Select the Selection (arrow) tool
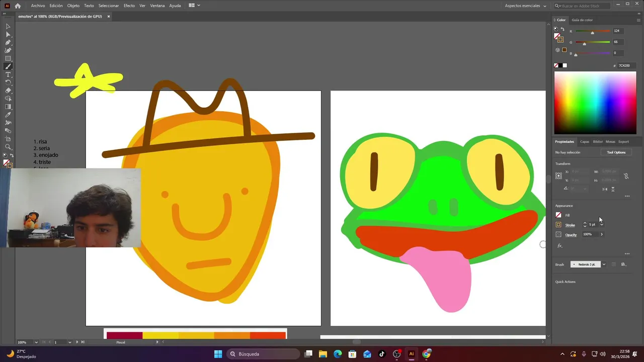 click(8, 26)
